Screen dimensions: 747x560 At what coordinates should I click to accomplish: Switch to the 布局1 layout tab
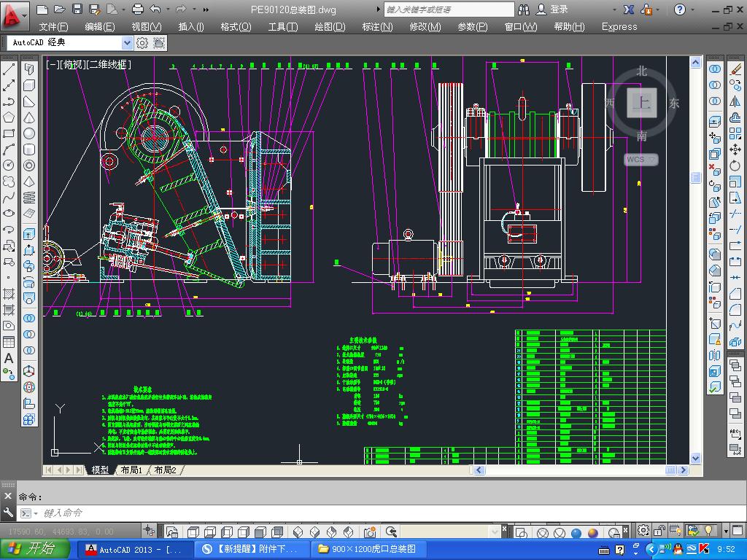coord(131,470)
